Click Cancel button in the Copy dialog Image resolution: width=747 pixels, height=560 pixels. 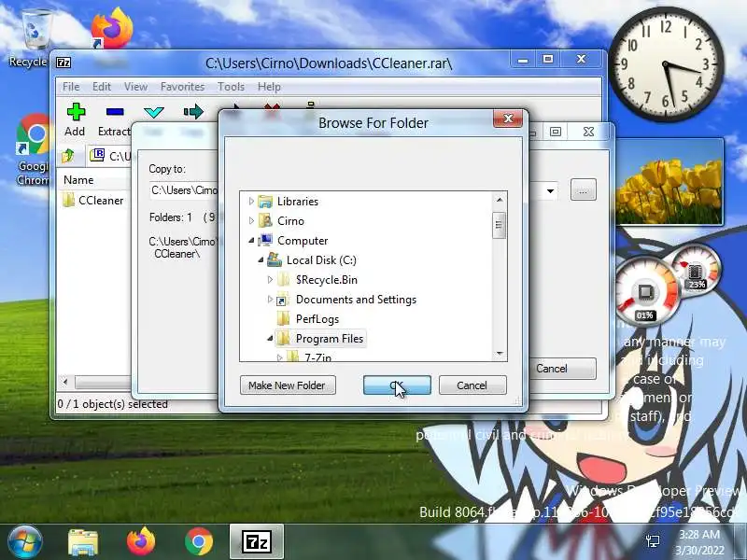point(563,369)
